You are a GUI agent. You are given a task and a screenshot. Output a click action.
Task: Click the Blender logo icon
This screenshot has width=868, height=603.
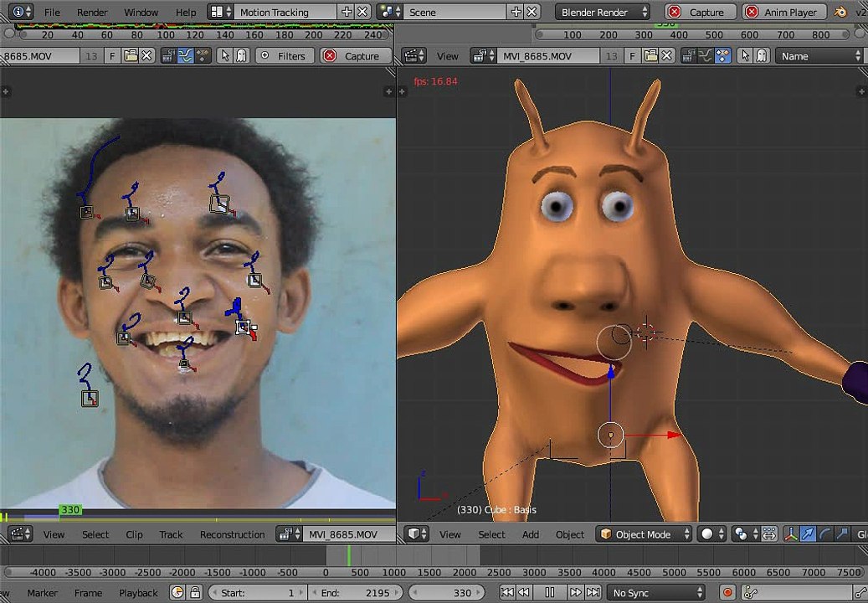(x=841, y=12)
